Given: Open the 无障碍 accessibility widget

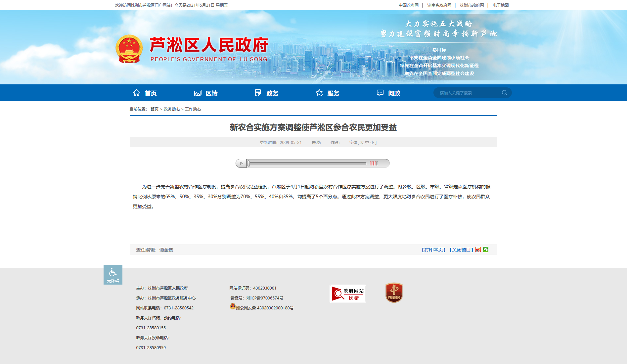Looking at the screenshot, I should tap(113, 275).
